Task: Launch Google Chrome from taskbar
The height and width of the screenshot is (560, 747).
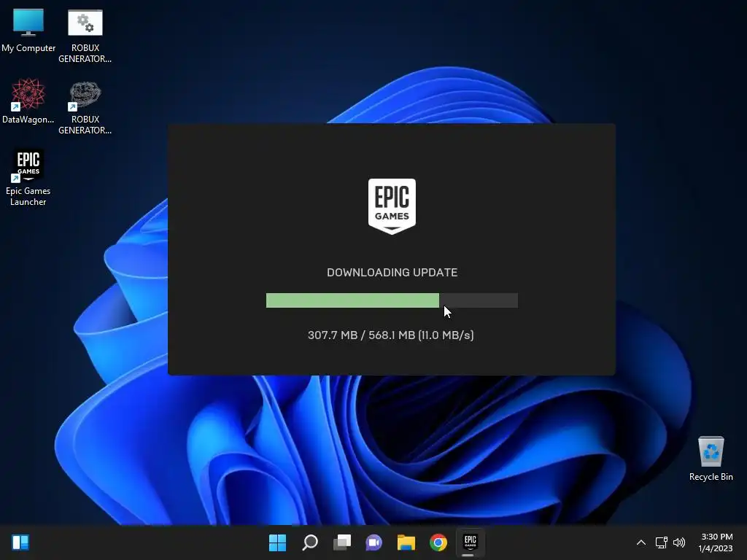Action: coord(438,542)
